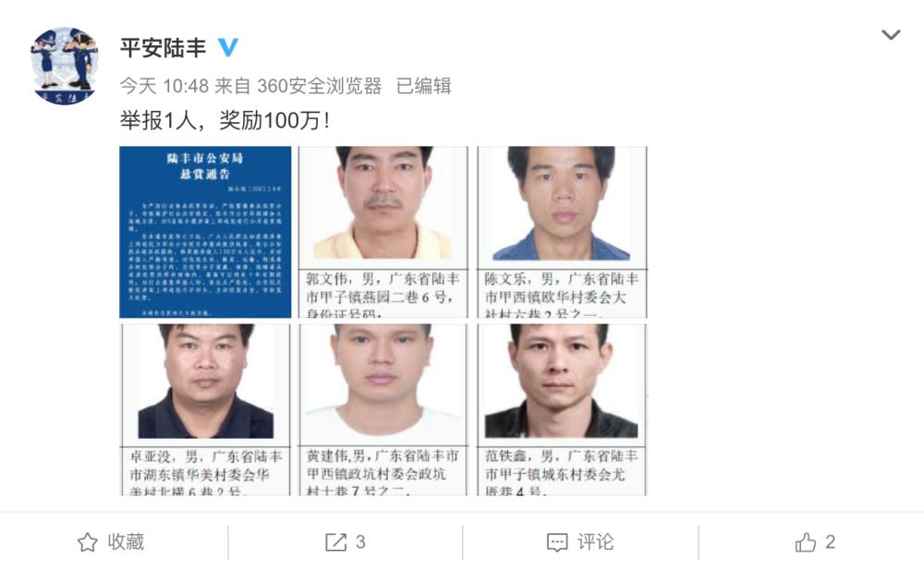Image resolution: width=924 pixels, height=571 pixels.
Task: Expand the post options chevron
Action: pyautogui.click(x=891, y=35)
